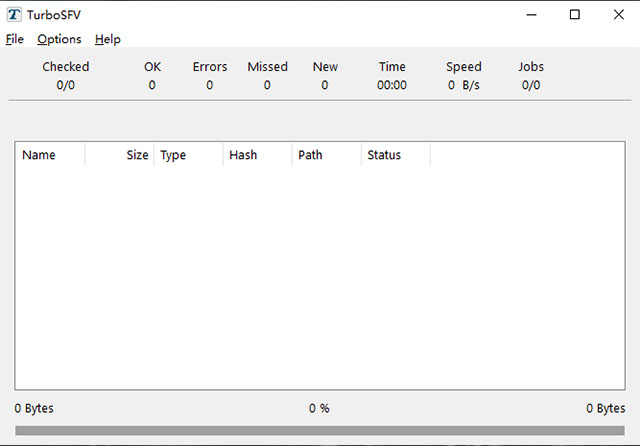The width and height of the screenshot is (640, 446).
Task: Click the OK counter label
Action: coord(152,67)
